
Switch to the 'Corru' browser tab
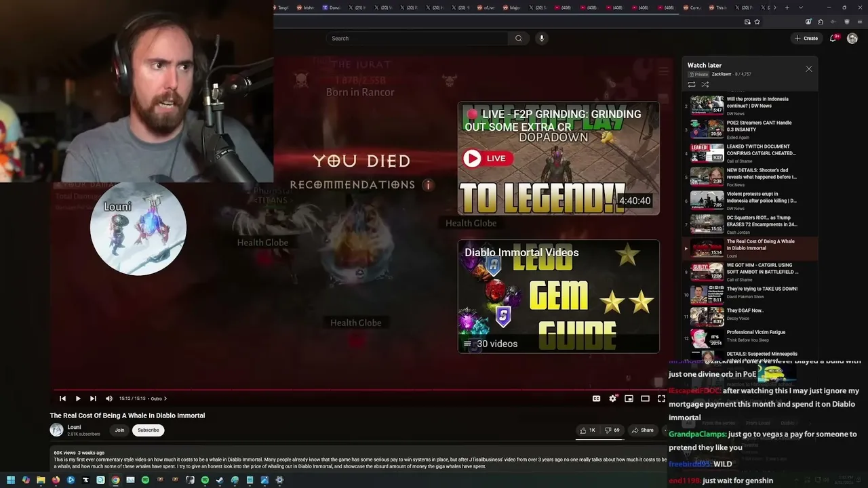click(692, 7)
